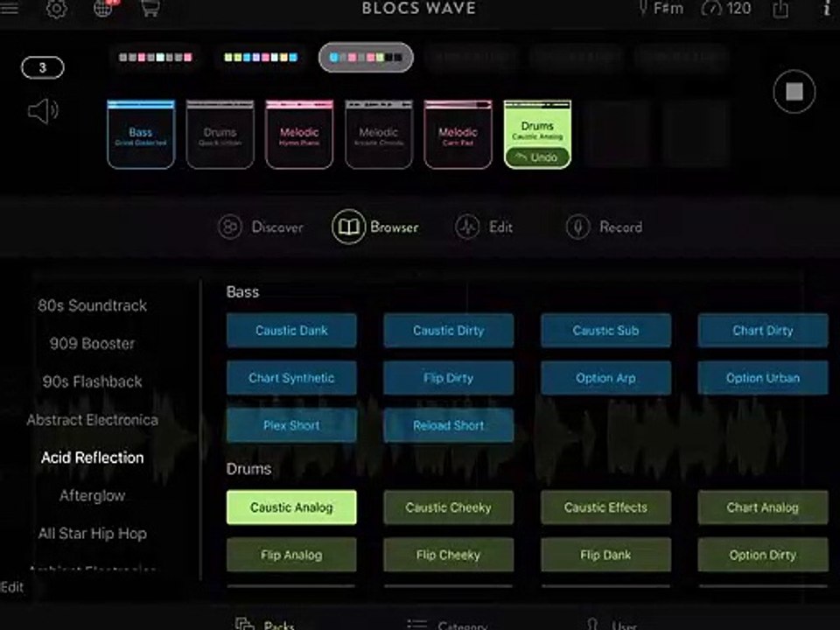840x630 pixels.
Task: Toggle the speaker volume icon
Action: point(43,111)
